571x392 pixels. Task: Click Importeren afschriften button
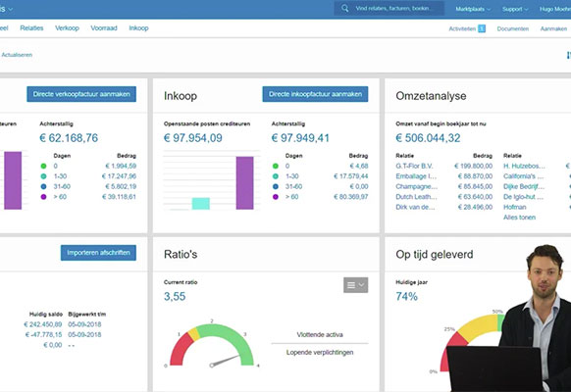(98, 253)
